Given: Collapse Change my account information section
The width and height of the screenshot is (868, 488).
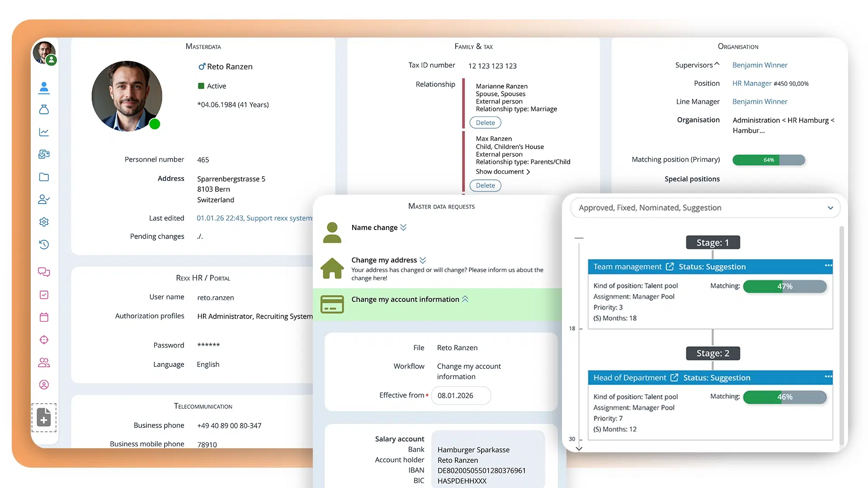Looking at the screenshot, I should point(465,299).
